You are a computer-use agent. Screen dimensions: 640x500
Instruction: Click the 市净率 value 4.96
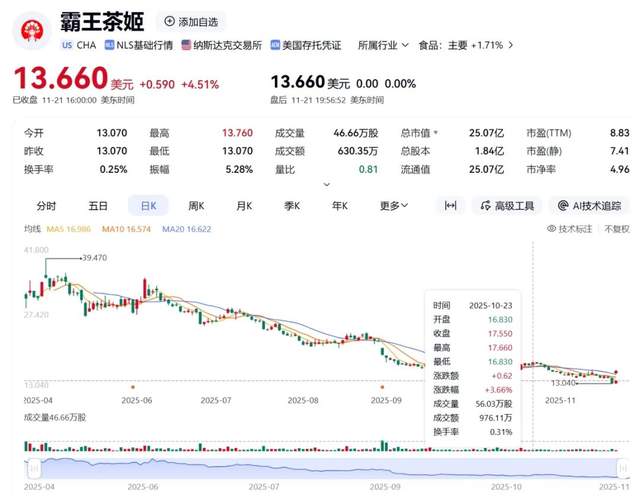click(620, 169)
